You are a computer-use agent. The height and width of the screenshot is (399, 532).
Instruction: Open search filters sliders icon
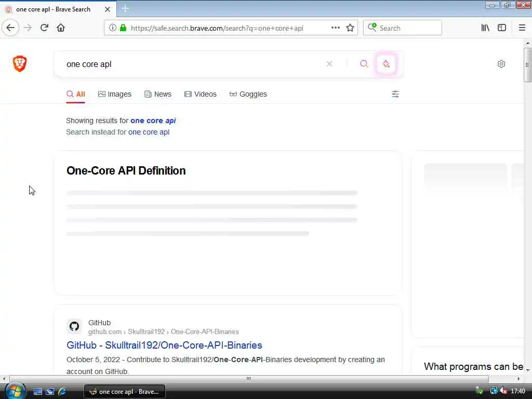coord(395,94)
